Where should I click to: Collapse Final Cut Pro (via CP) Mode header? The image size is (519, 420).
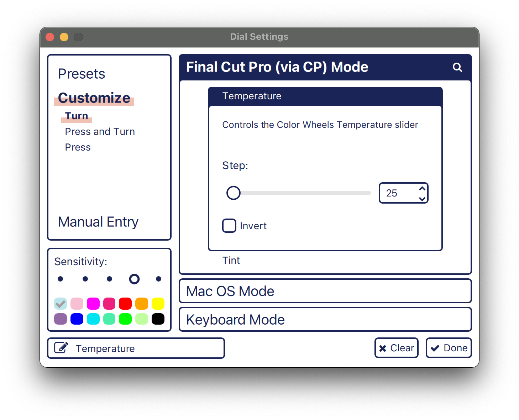pos(325,67)
